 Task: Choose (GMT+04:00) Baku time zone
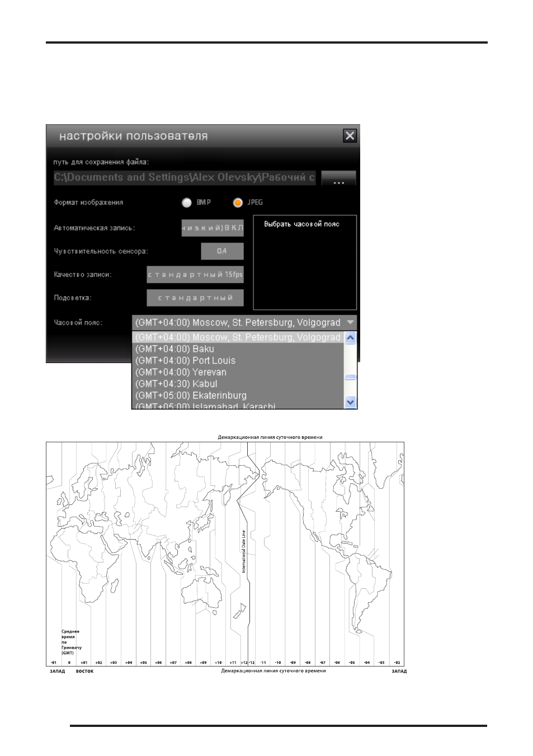[238, 349]
